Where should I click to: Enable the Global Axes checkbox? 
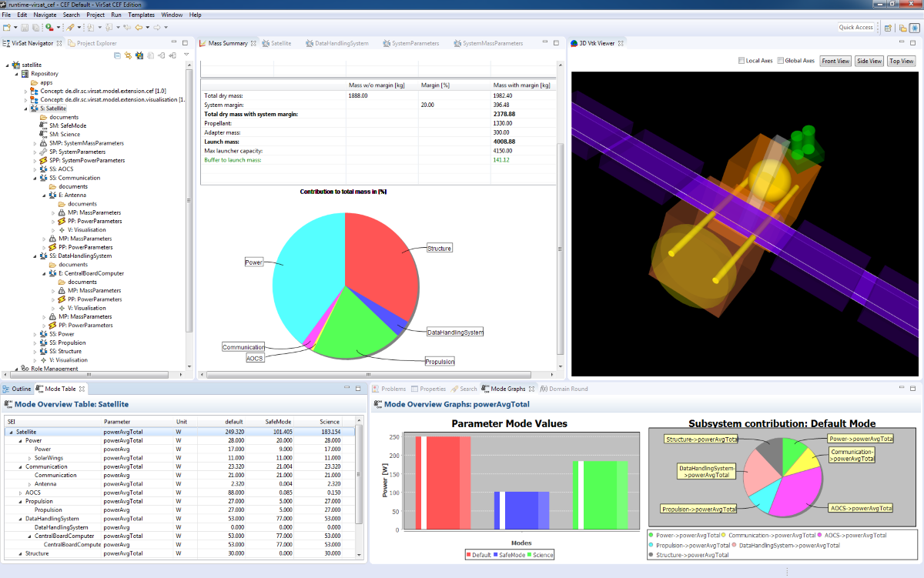(780, 61)
